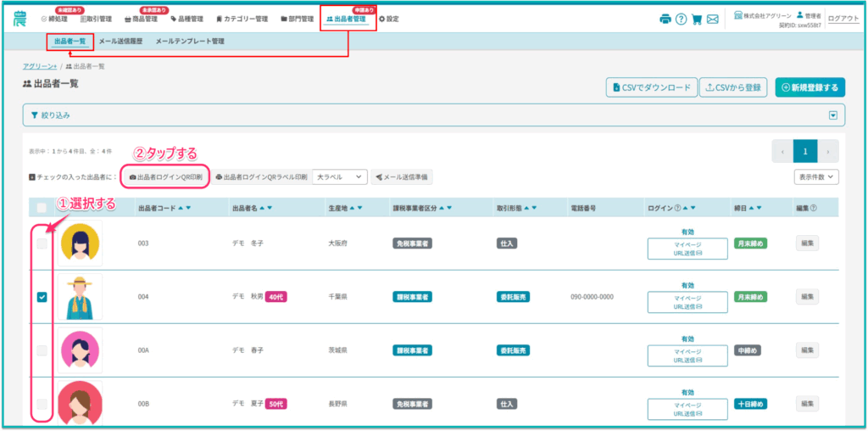This screenshot has width=868, height=431.
Task: Sort 取引形態 column ascending
Action: tap(526, 209)
